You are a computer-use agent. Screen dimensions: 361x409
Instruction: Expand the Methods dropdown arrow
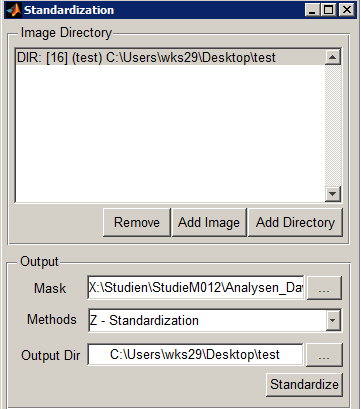(333, 320)
